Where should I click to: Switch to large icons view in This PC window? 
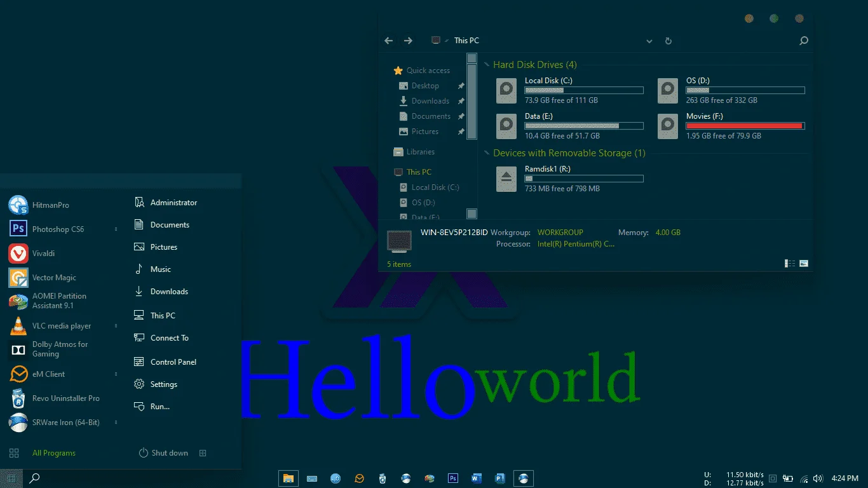click(x=804, y=264)
